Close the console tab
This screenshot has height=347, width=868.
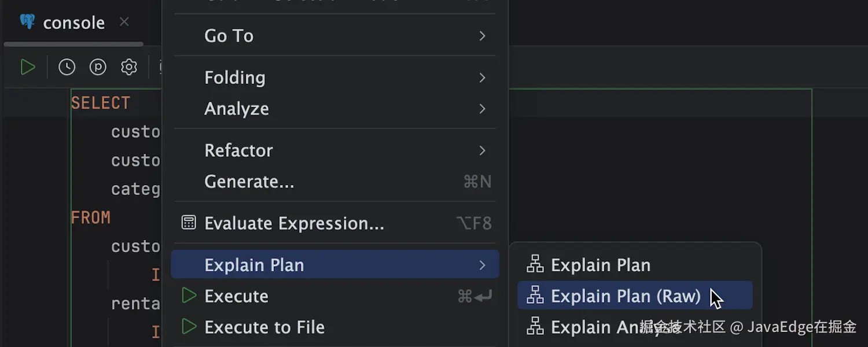(x=124, y=22)
